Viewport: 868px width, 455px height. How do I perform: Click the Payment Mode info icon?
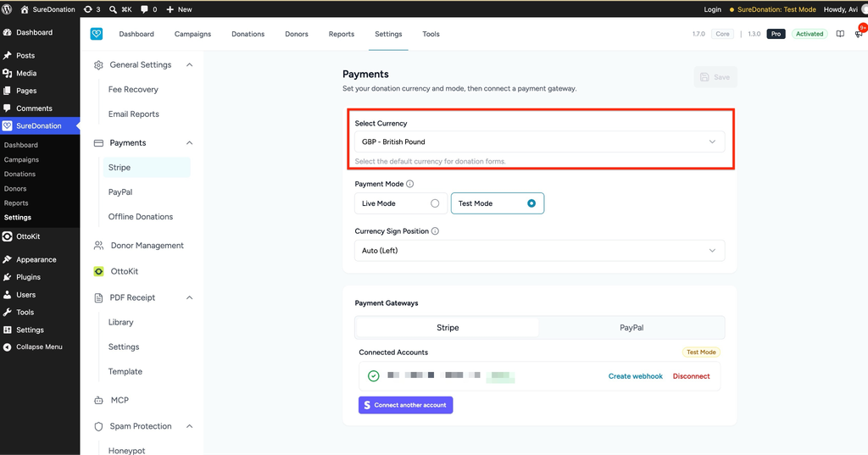coord(409,184)
